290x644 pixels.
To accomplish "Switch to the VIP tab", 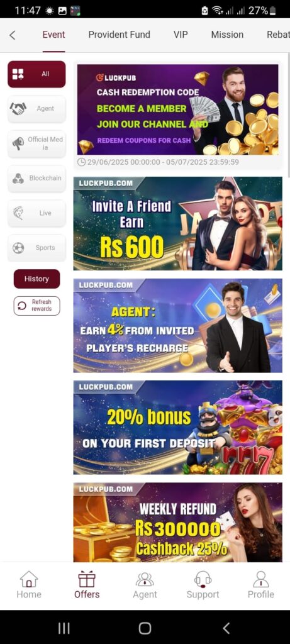I will coord(181,35).
